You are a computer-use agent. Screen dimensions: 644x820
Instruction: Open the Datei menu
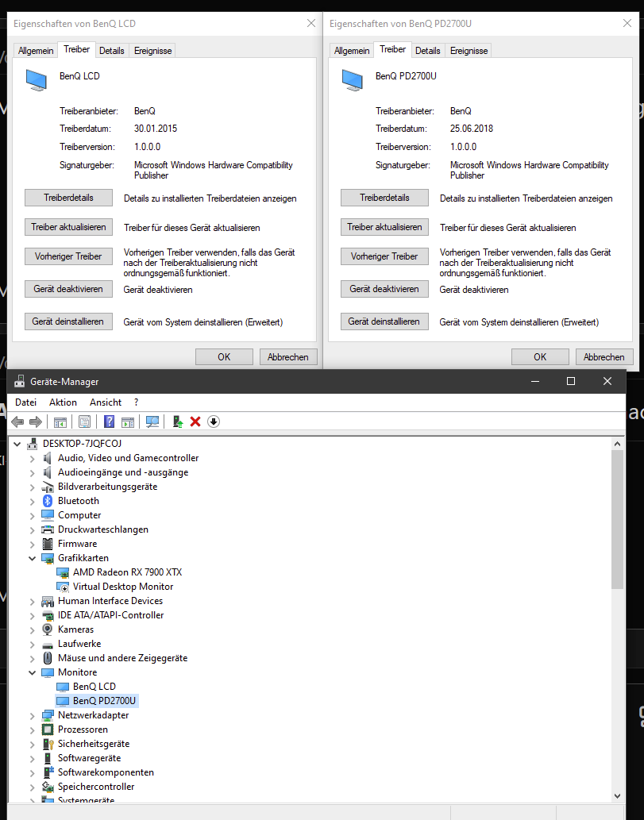tap(25, 402)
